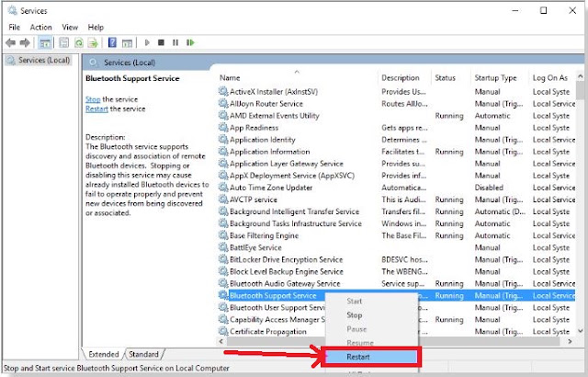
Task: Click the Restart the service link
Action: [96, 109]
